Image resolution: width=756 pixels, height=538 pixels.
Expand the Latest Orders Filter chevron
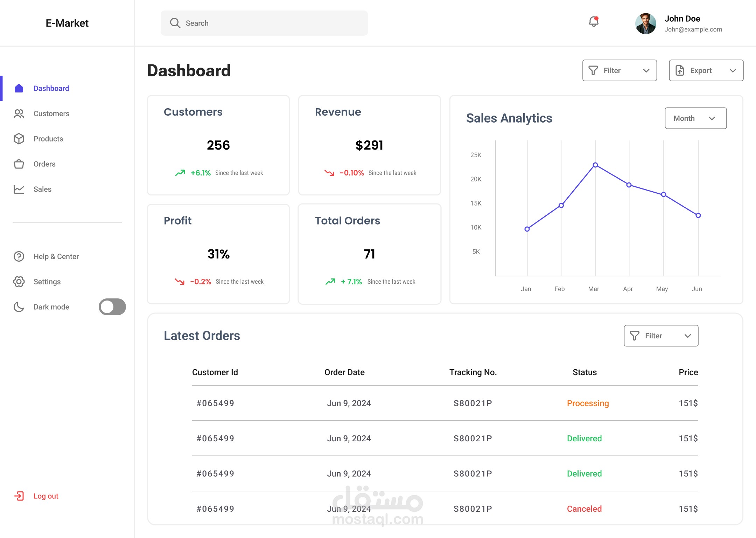pos(688,336)
